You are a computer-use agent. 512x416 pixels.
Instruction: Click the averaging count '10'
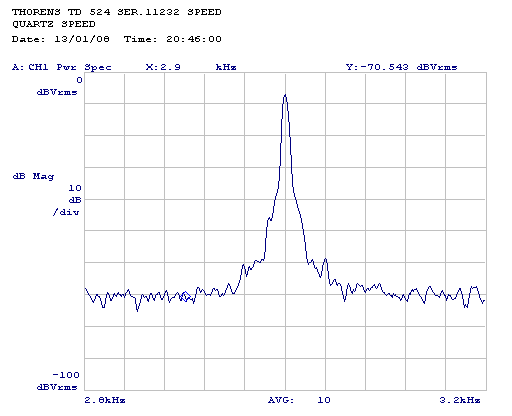click(x=324, y=400)
